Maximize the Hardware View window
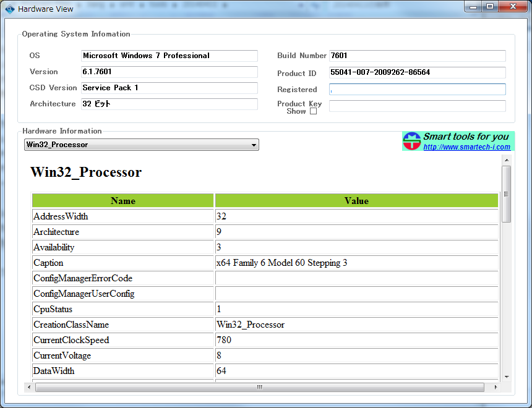This screenshot has height=408, width=532. tap(490, 7)
